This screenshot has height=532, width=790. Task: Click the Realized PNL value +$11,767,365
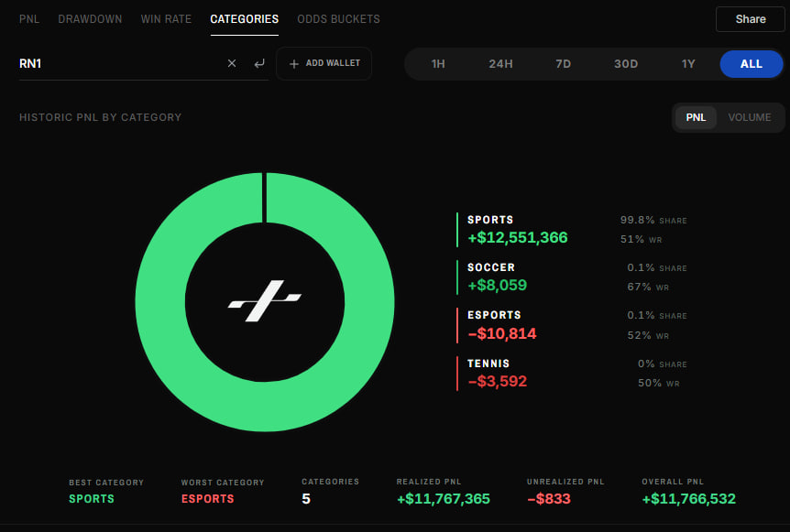[x=444, y=499]
